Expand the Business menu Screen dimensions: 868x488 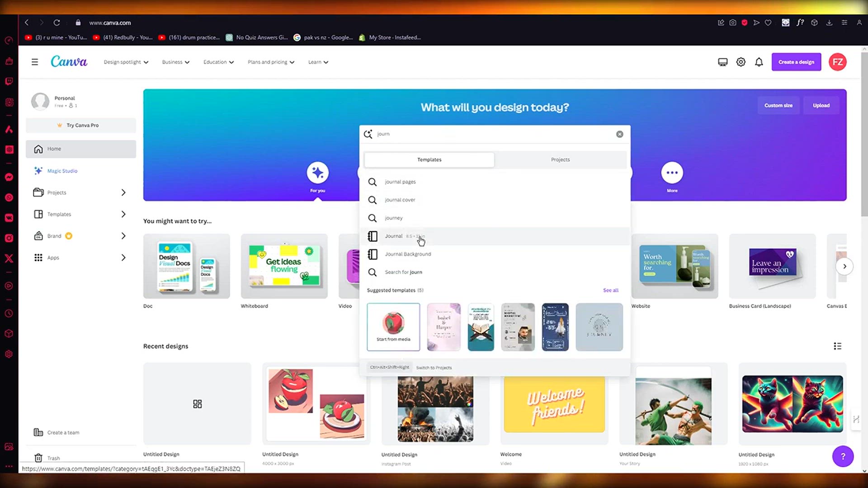click(176, 62)
